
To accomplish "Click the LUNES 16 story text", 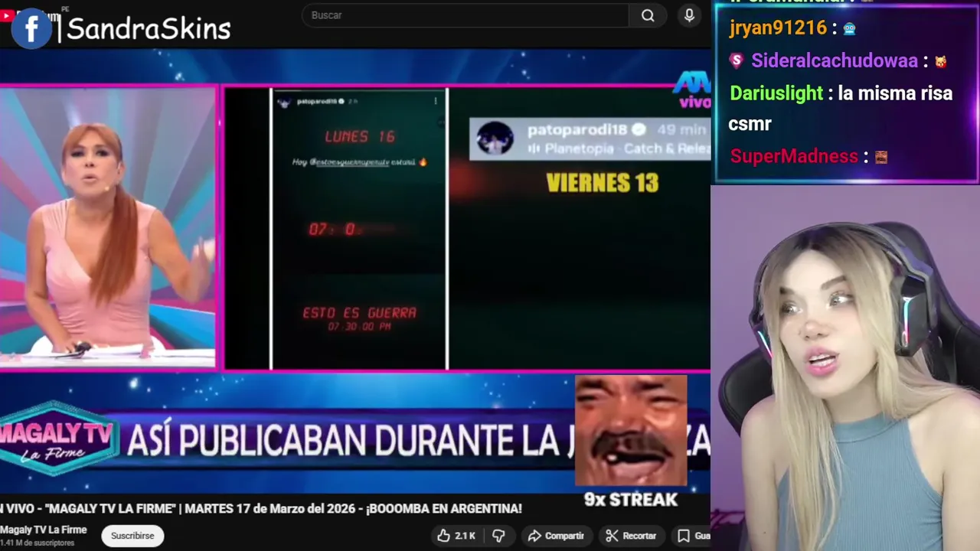I will 360,137.
